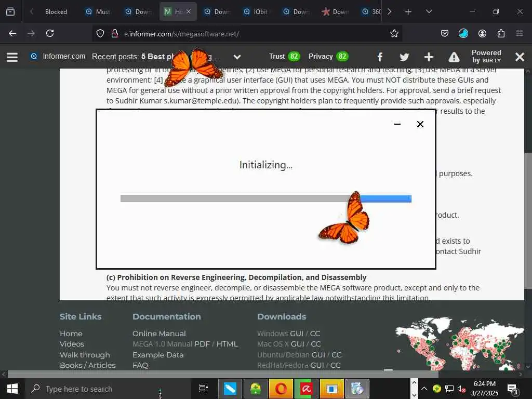Click the Initializing progress bar
Screen dimensions: 532x399
tap(265, 198)
